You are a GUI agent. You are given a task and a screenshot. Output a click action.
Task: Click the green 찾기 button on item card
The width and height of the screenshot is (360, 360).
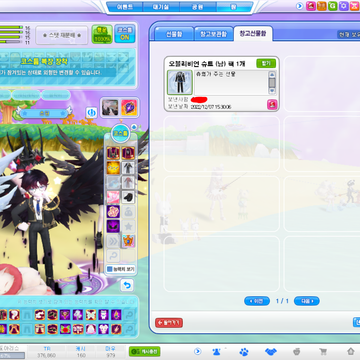(266, 63)
